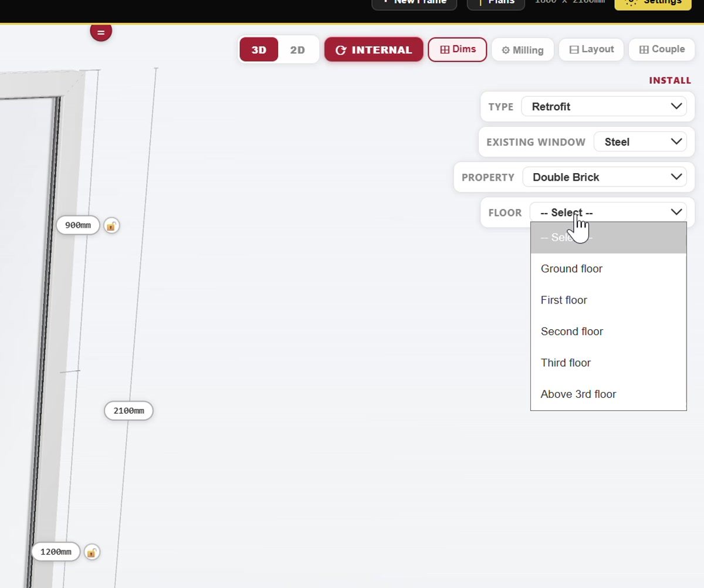
Task: Switch the view to 2D
Action: pos(298,50)
